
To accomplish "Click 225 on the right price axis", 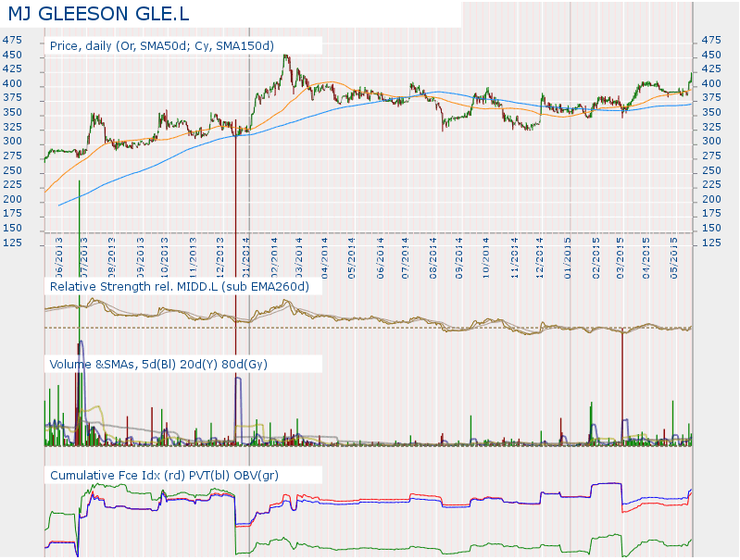I will point(711,184).
